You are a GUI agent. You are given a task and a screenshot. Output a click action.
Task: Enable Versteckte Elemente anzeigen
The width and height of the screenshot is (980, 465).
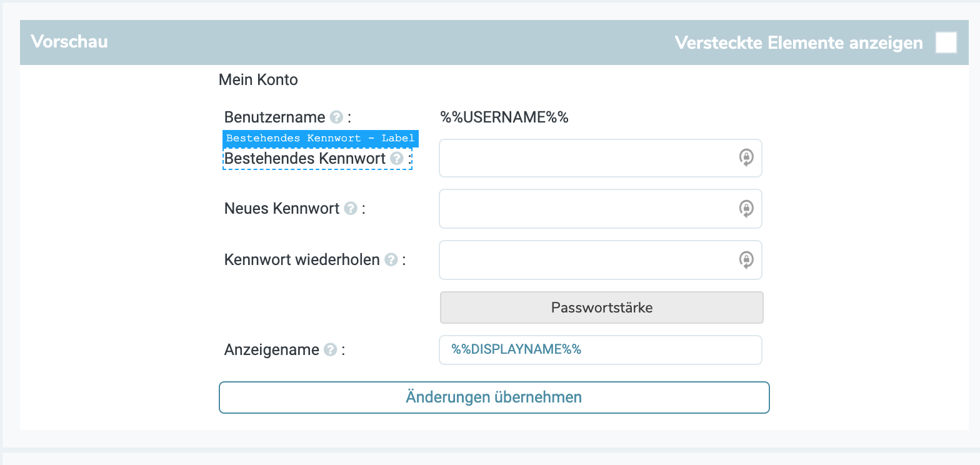click(946, 42)
